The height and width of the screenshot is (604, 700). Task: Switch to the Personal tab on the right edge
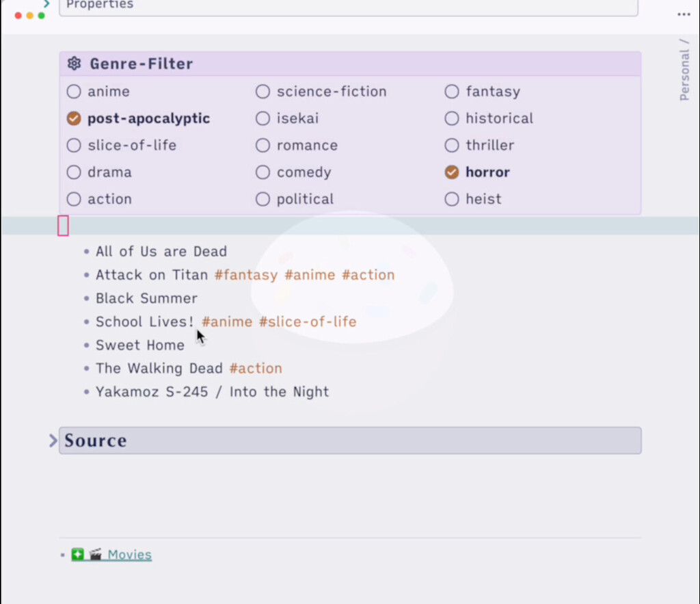pos(685,70)
